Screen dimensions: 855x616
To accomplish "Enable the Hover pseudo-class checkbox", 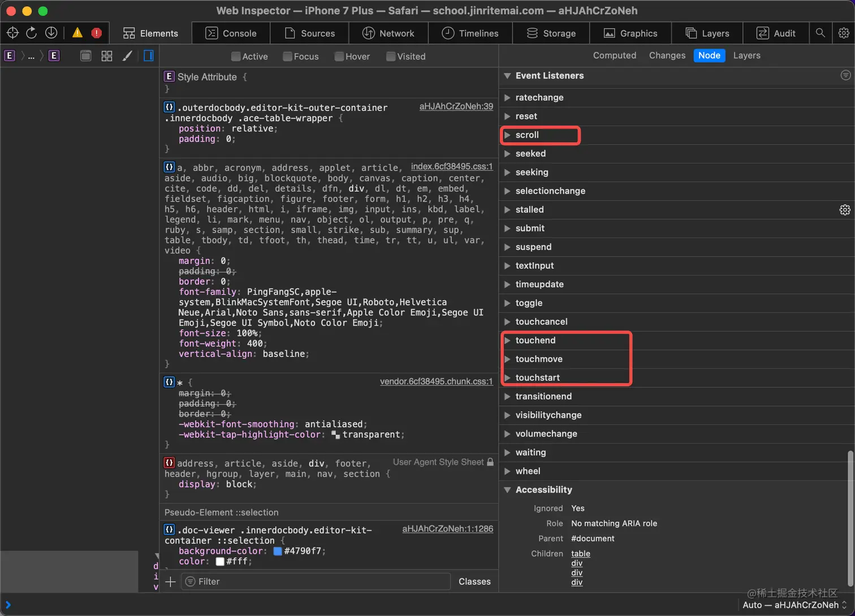I will tap(339, 56).
